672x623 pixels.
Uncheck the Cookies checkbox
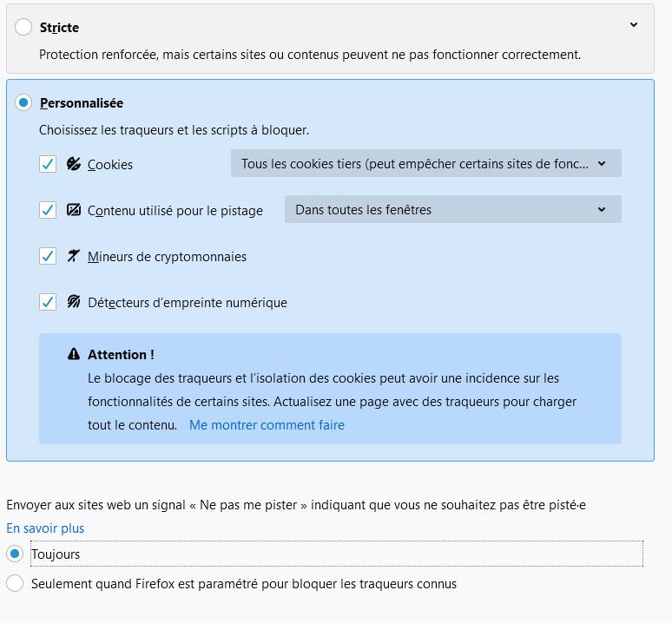click(48, 164)
